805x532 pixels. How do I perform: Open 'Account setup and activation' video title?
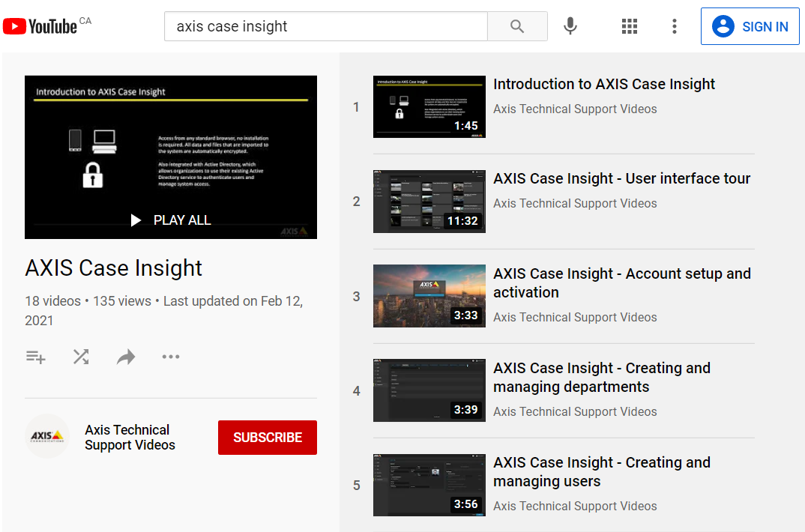621,282
